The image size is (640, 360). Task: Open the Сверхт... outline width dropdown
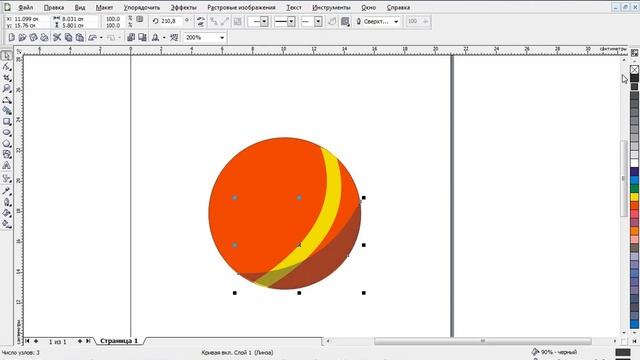pos(396,21)
